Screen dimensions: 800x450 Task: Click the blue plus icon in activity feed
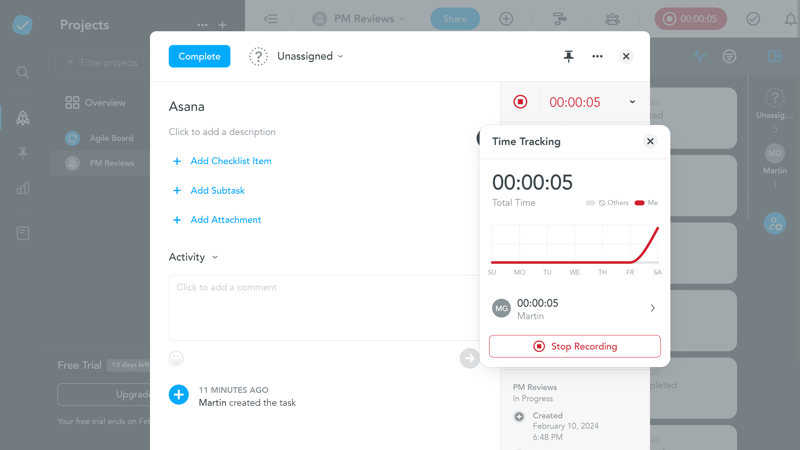(179, 395)
